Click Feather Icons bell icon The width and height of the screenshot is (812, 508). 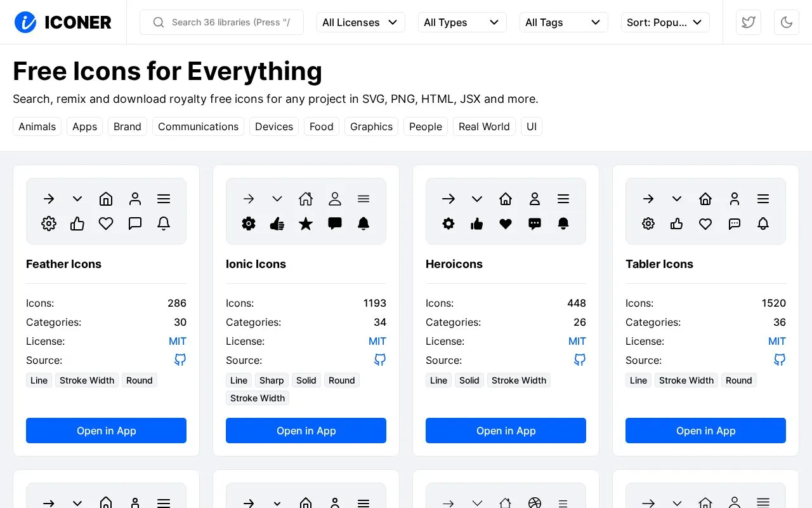click(164, 224)
